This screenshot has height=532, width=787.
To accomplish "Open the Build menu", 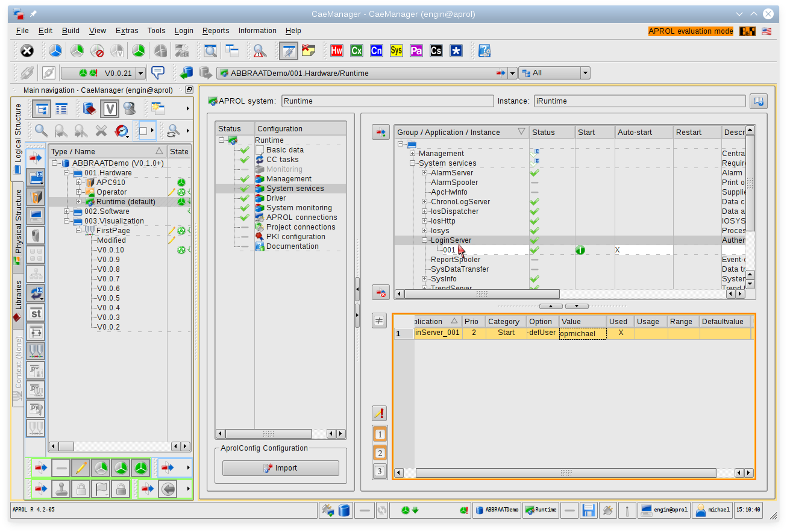I will [71, 31].
